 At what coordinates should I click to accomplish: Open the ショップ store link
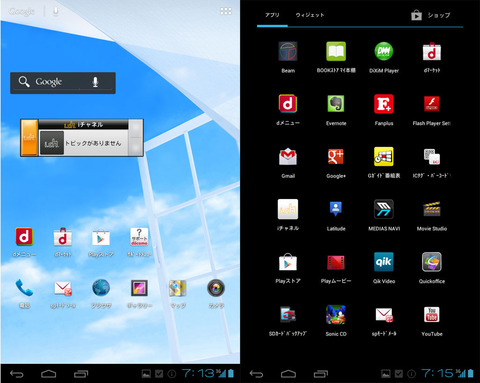431,15
